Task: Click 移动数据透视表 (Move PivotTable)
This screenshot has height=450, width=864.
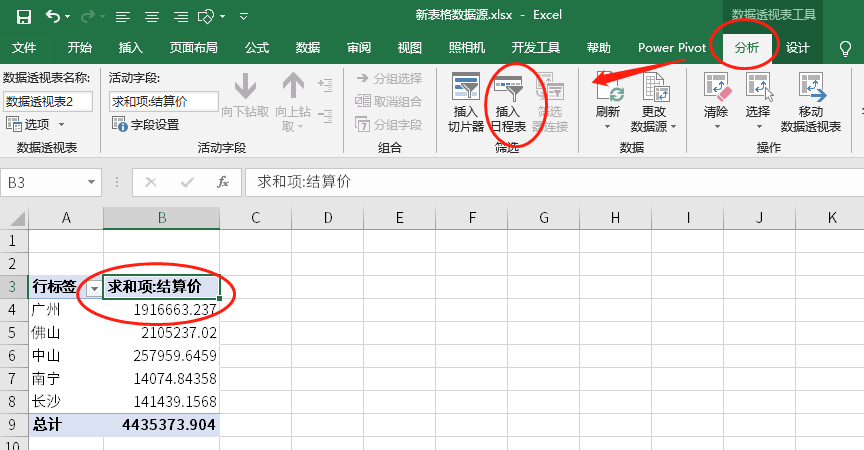Action: pos(811,102)
